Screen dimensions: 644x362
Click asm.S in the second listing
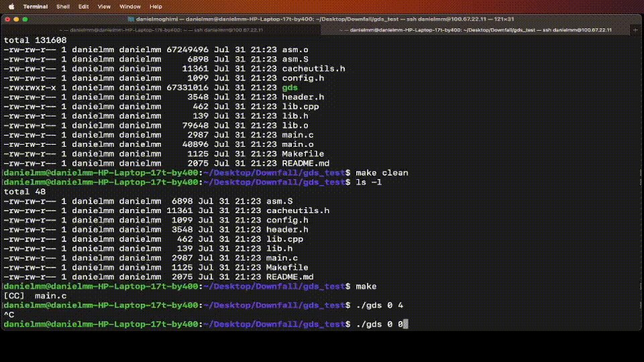tap(279, 201)
